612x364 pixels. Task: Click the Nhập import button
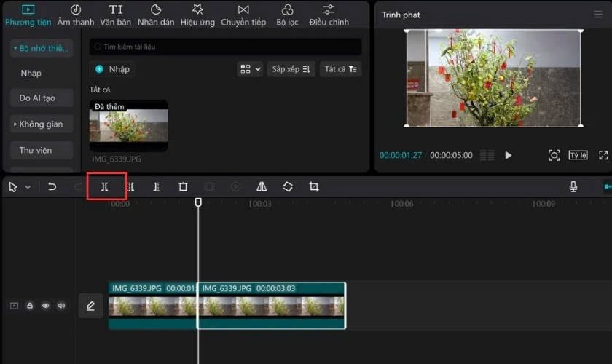[112, 69]
